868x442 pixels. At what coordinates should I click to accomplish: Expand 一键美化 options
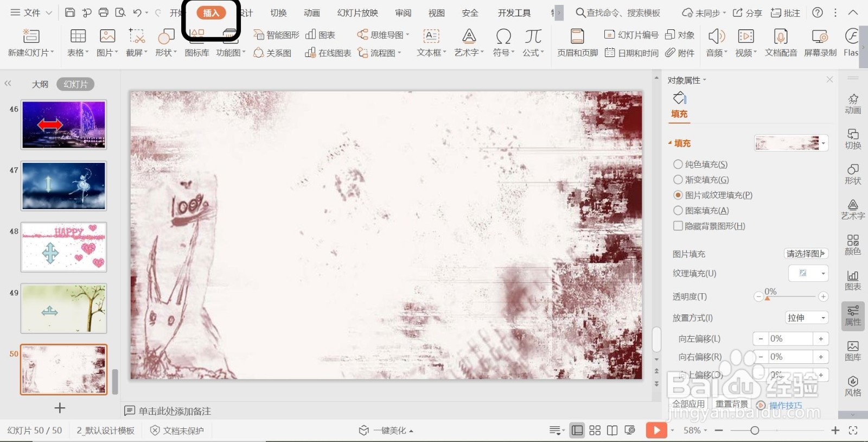(x=411, y=431)
